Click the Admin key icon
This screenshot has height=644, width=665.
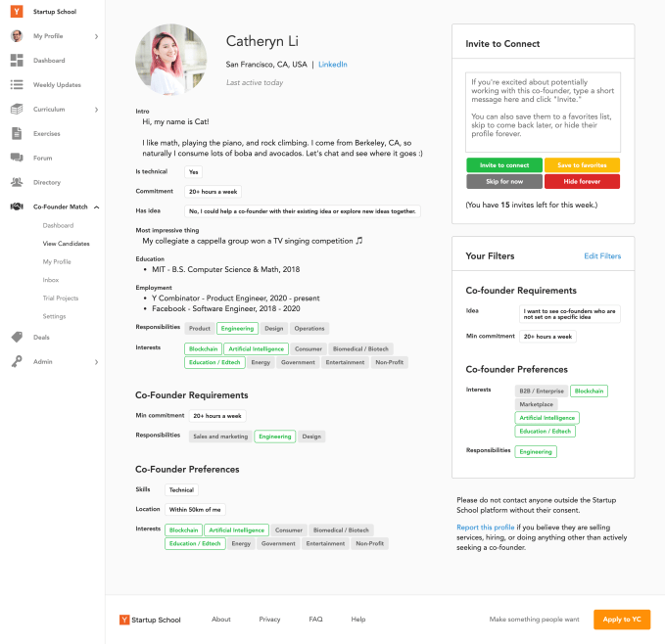[17, 361]
